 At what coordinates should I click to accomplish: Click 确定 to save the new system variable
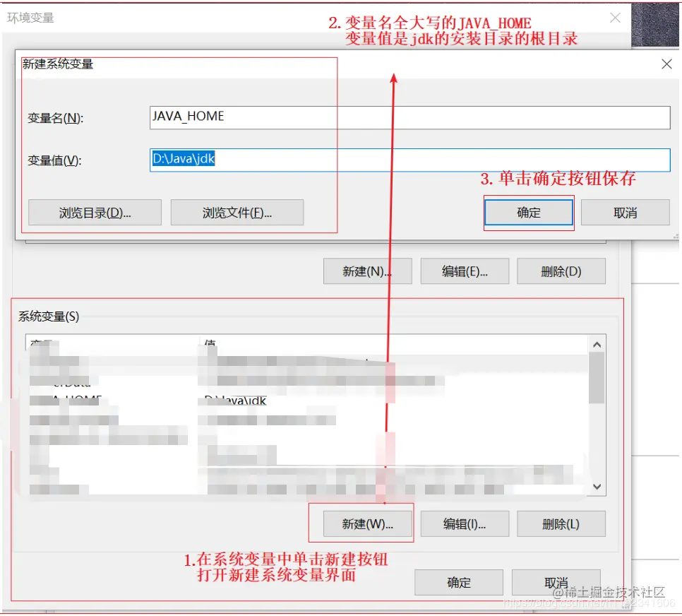[x=528, y=212]
